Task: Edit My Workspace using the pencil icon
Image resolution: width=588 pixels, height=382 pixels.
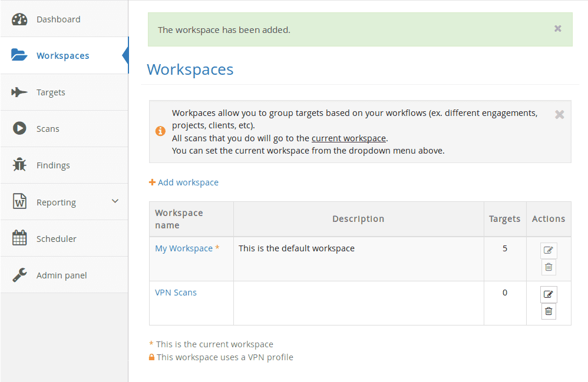Action: click(x=548, y=250)
